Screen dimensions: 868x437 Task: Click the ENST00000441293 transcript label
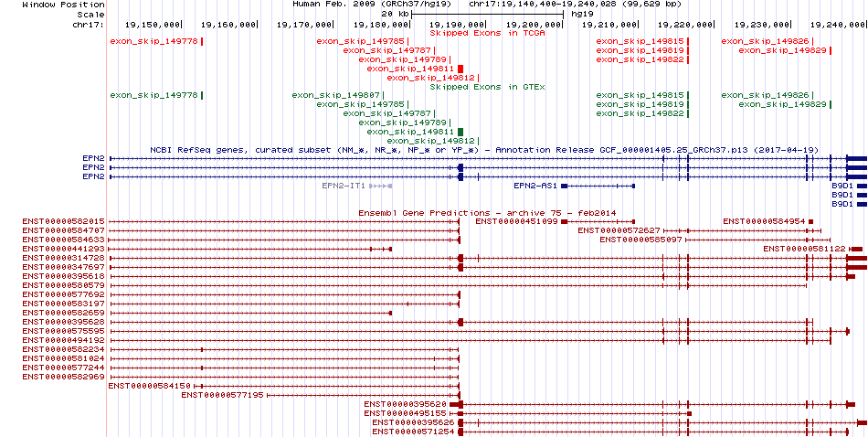coord(64,249)
